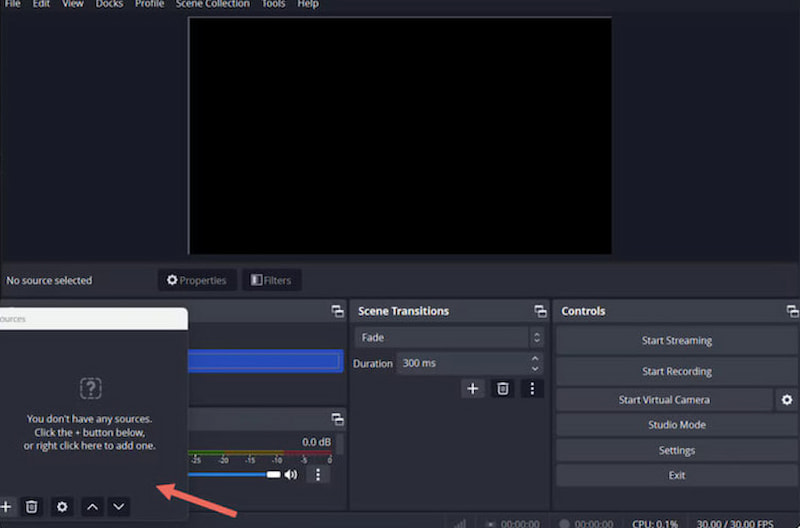Increase transition duration with up arrow
This screenshot has width=800, height=528.
535,359
